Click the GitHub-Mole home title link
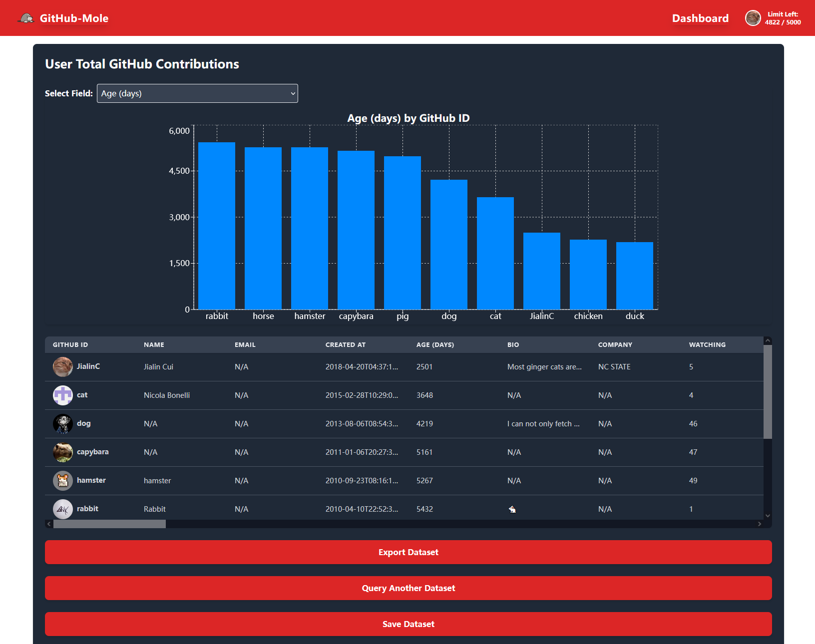Image resolution: width=815 pixels, height=644 pixels. pos(74,18)
